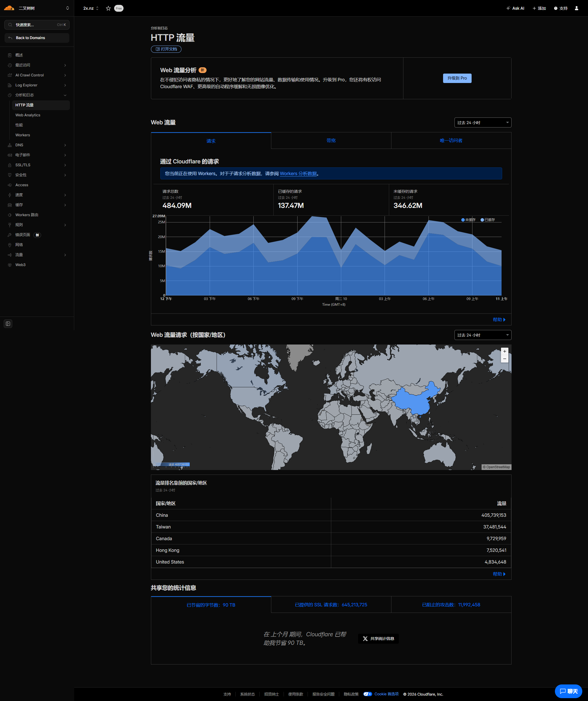Toggle the uncached (未缓存) legend series
The image size is (588, 701).
[x=468, y=220]
